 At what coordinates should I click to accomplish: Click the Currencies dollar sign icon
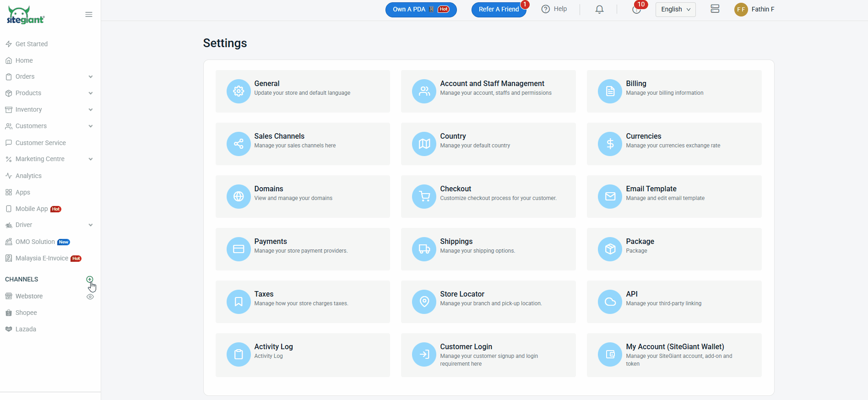coord(610,144)
